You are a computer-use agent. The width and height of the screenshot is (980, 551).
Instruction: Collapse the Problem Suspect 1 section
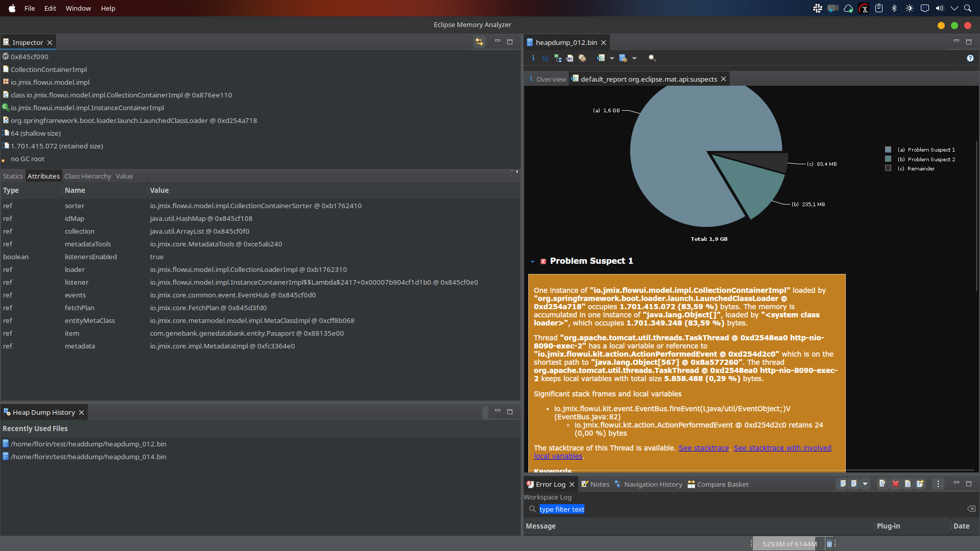532,261
